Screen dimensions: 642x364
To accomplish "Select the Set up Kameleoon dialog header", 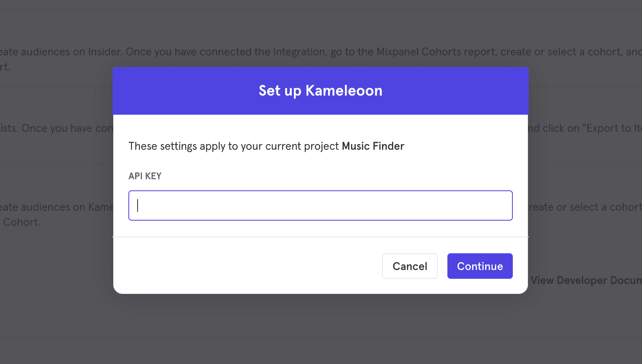I will point(320,91).
